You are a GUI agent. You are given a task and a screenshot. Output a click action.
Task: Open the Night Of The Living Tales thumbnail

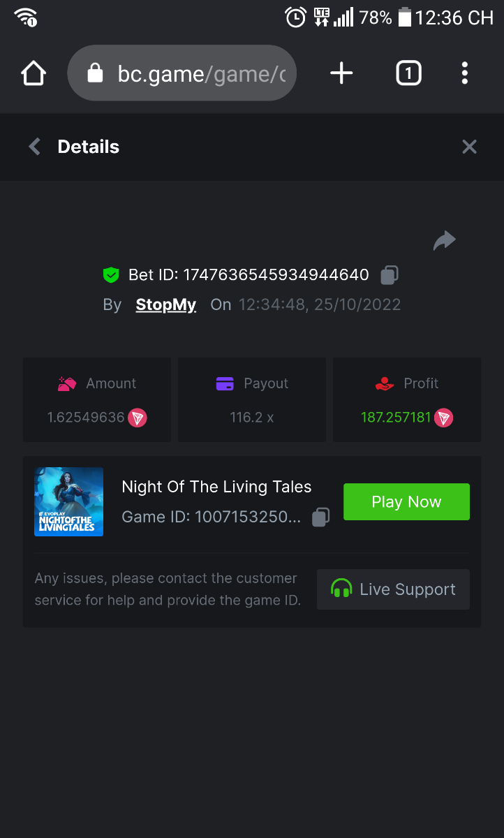pyautogui.click(x=68, y=502)
